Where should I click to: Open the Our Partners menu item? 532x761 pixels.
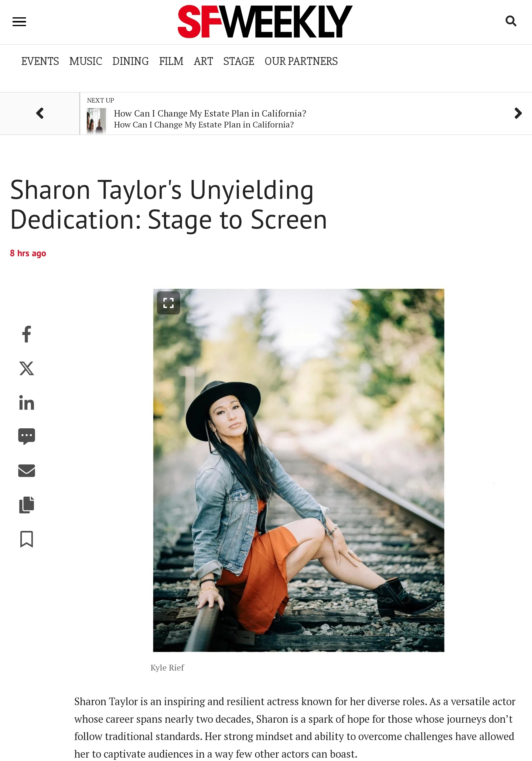[x=301, y=61]
